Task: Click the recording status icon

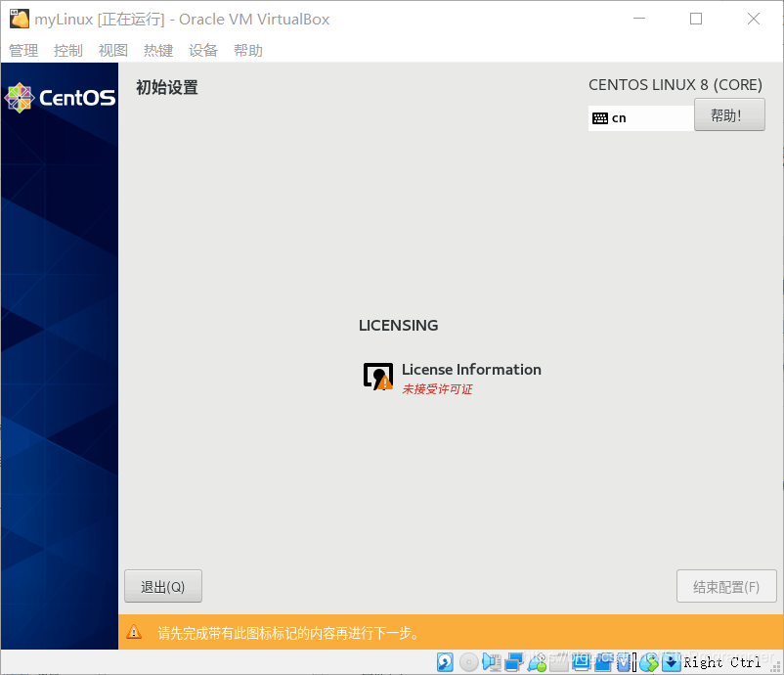Action: click(604, 662)
